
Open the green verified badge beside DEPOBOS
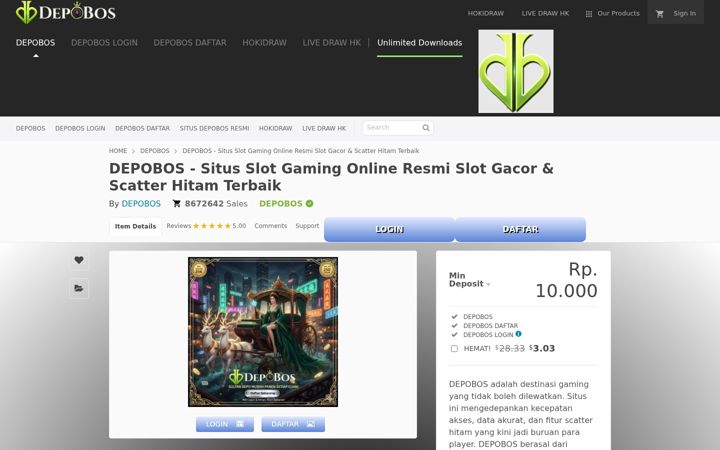point(309,203)
